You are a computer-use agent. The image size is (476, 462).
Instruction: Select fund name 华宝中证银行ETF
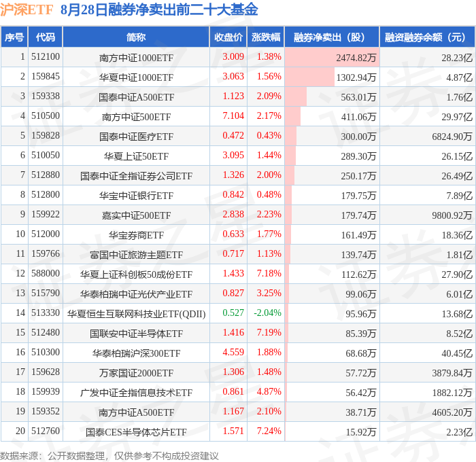tap(136, 196)
